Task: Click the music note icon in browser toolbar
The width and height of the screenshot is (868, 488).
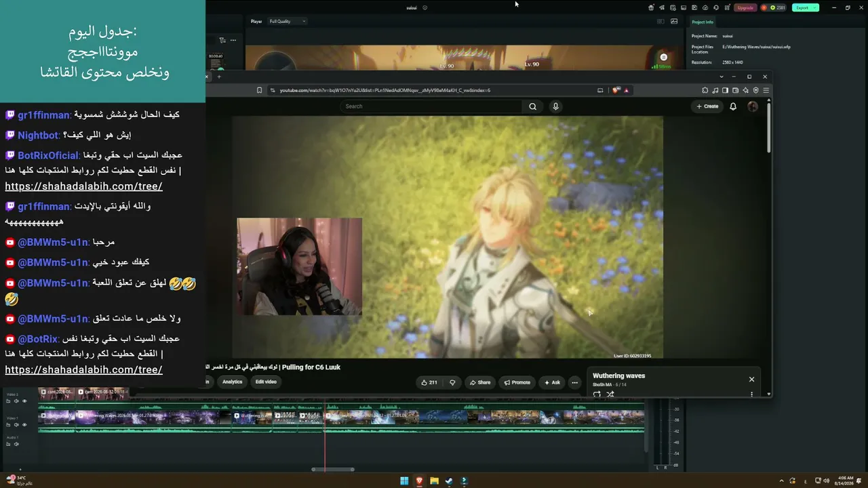Action: point(715,90)
